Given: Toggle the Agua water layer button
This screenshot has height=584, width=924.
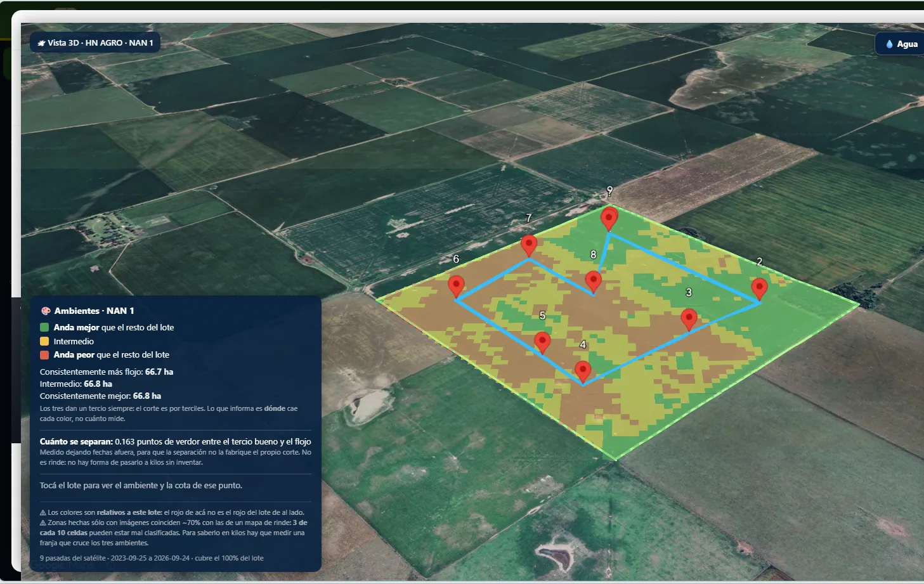Looking at the screenshot, I should coord(901,44).
